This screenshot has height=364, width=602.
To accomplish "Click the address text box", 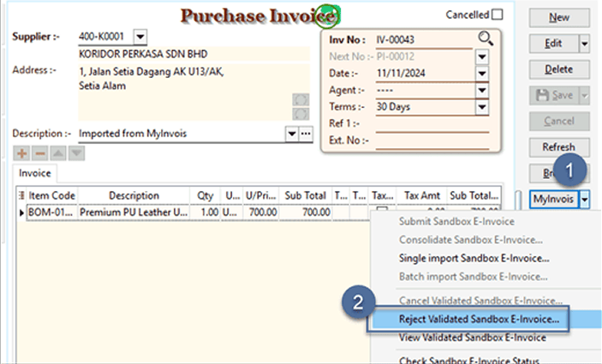I will [x=194, y=92].
